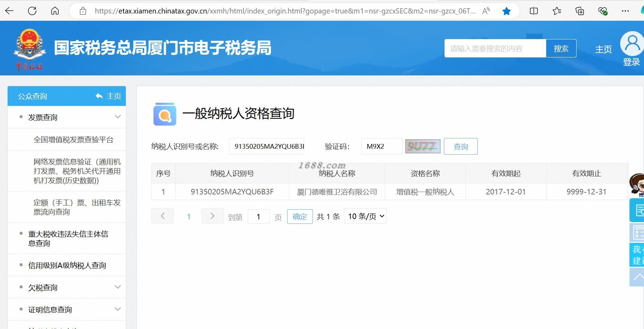Jump to top with up-arrow widget
This screenshot has width=644, height=329.
coord(637,278)
